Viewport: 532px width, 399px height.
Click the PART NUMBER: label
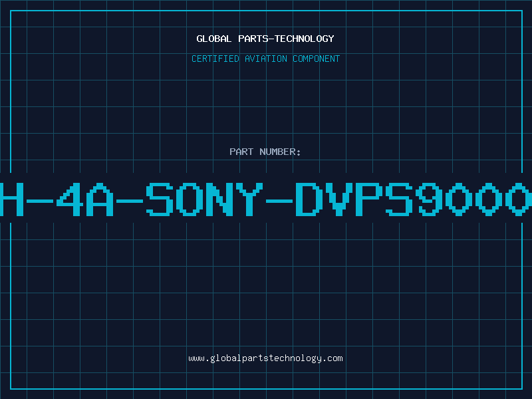click(265, 152)
